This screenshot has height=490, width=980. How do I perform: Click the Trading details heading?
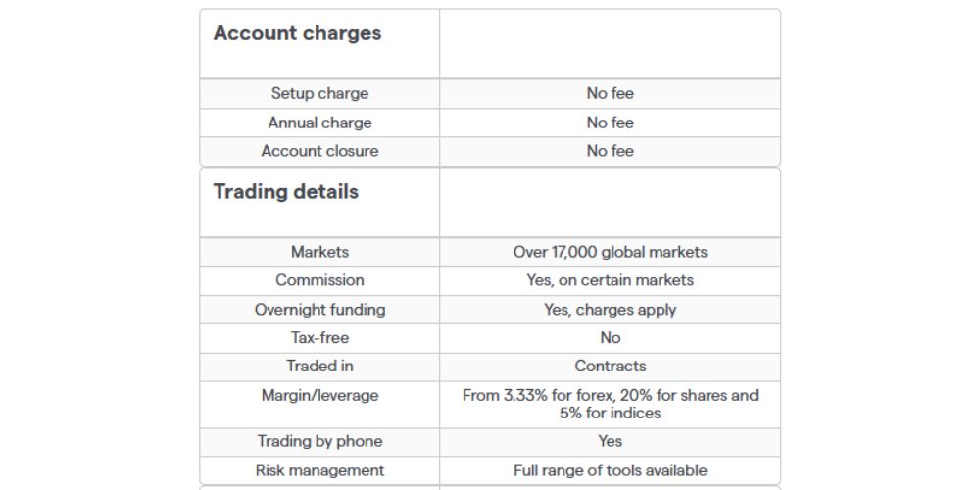click(x=286, y=192)
